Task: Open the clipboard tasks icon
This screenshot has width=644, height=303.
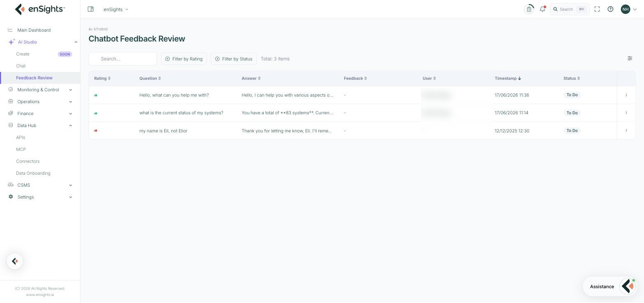Action: tap(529, 9)
